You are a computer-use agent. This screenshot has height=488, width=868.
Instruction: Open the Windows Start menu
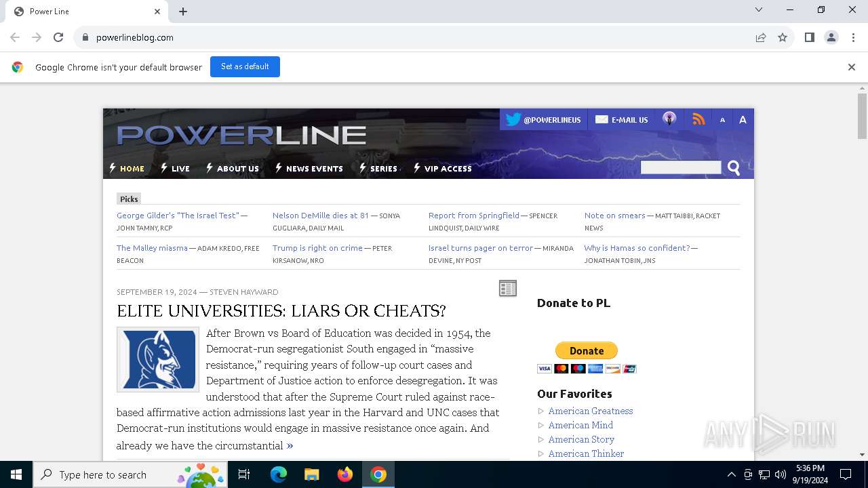click(x=16, y=474)
